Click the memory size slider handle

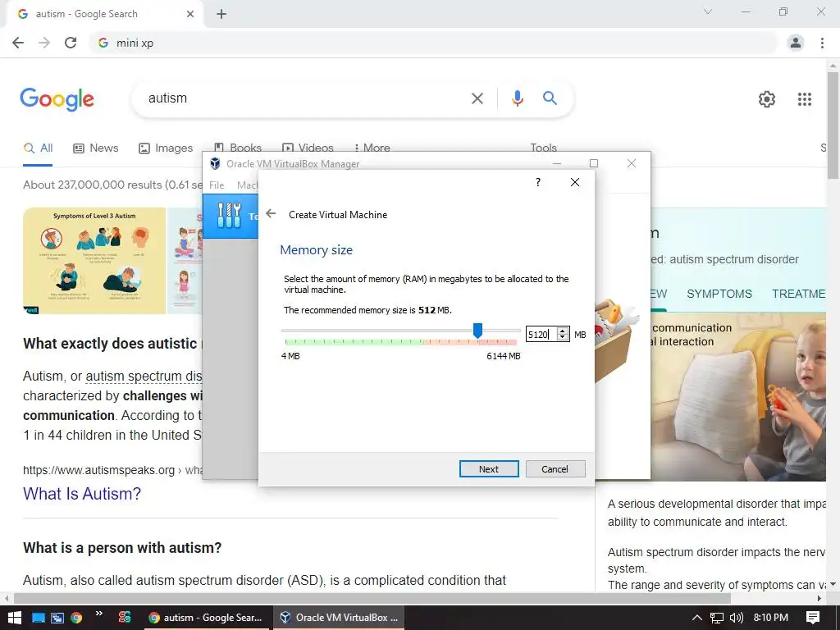(478, 331)
